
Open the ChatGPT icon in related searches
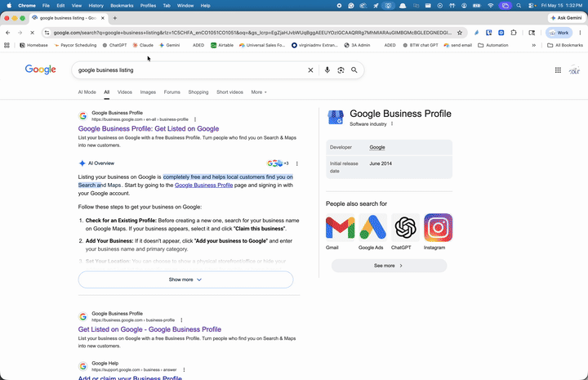pos(405,227)
